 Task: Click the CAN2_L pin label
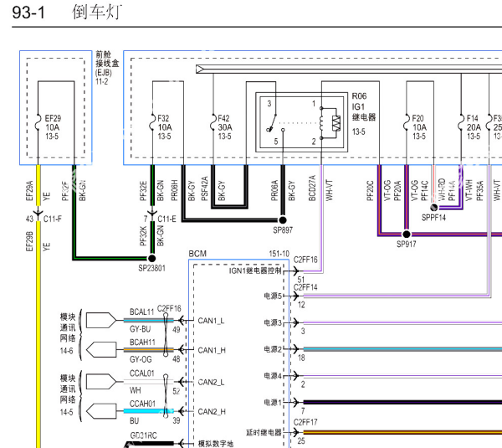tap(211, 383)
